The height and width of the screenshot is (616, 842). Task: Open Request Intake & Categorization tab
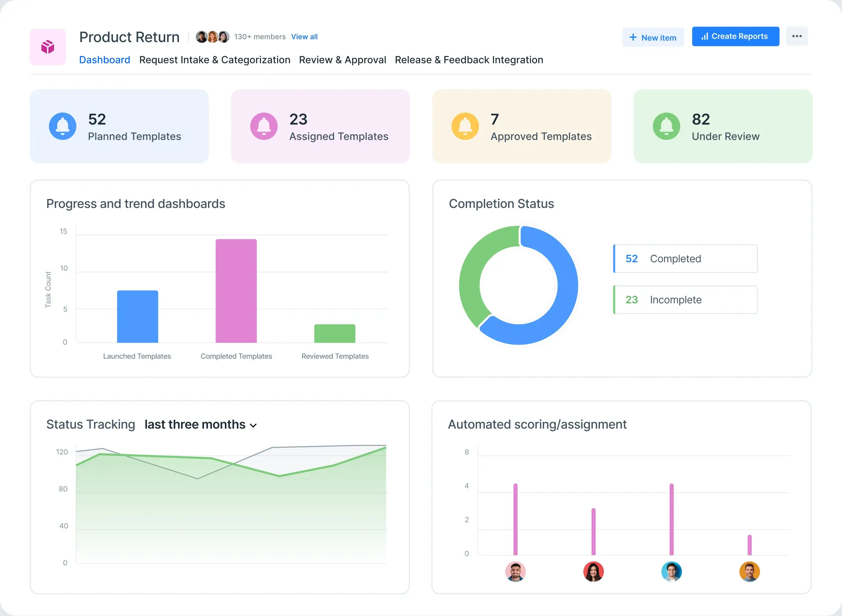pyautogui.click(x=214, y=60)
